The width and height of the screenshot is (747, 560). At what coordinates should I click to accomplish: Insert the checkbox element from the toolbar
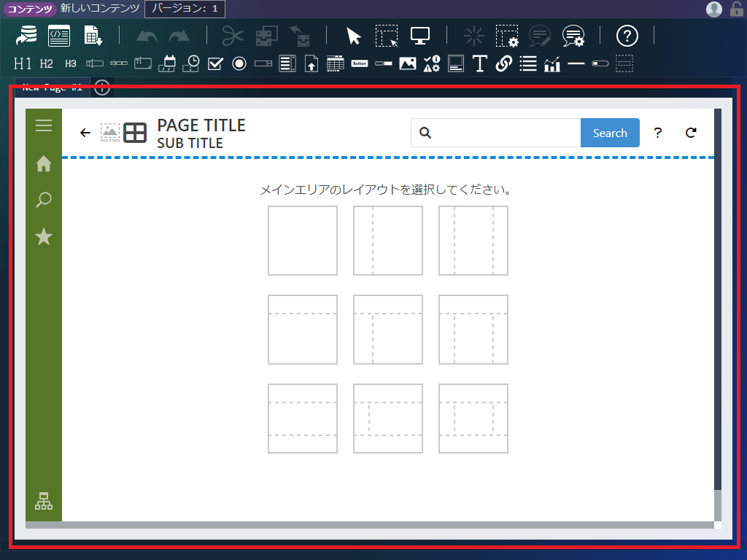[x=215, y=63]
